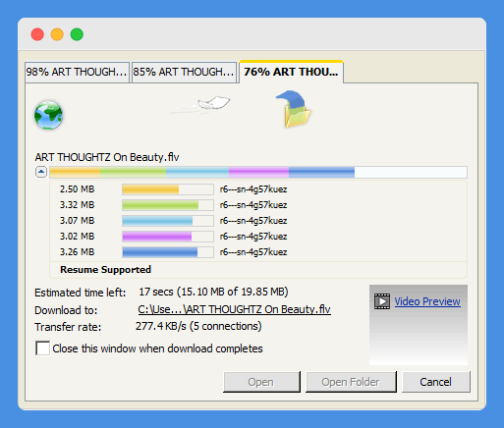This screenshot has width=504, height=428.
Task: Click the overall multicolor download progress bar
Action: click(258, 172)
